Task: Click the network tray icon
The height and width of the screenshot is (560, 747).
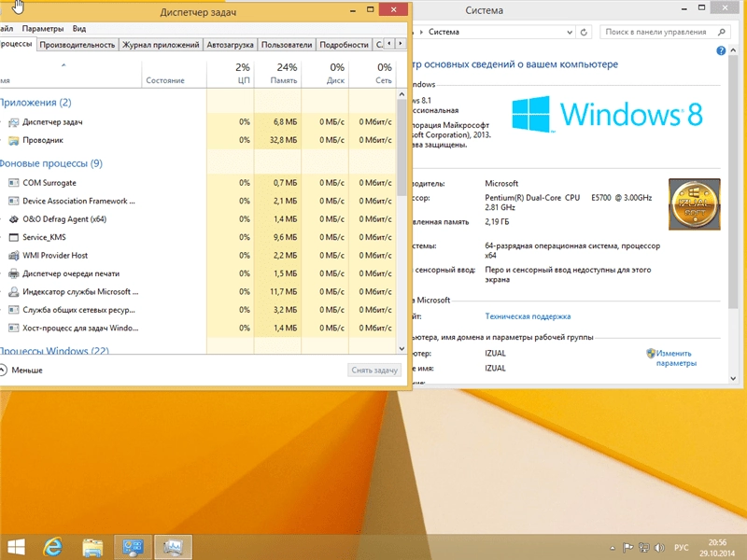Action: tap(643, 548)
